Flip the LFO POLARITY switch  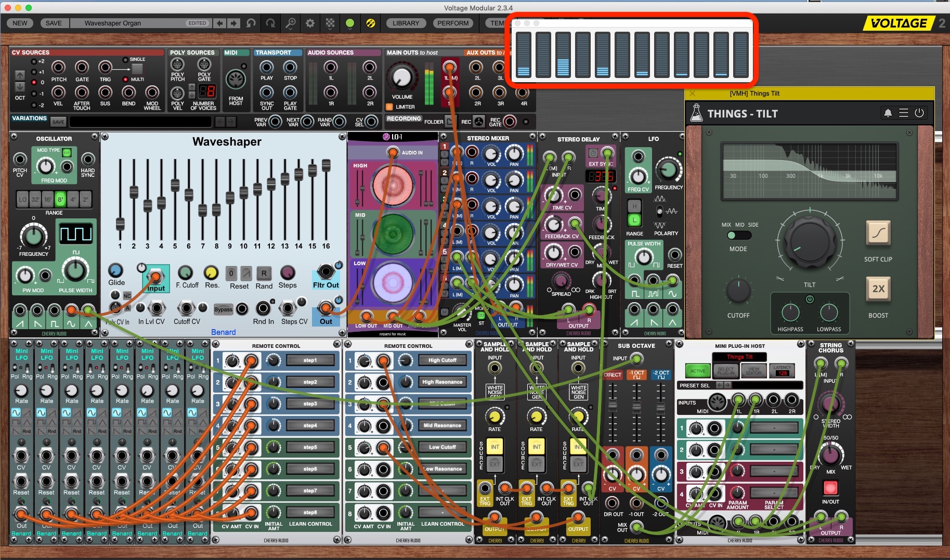[x=659, y=211]
